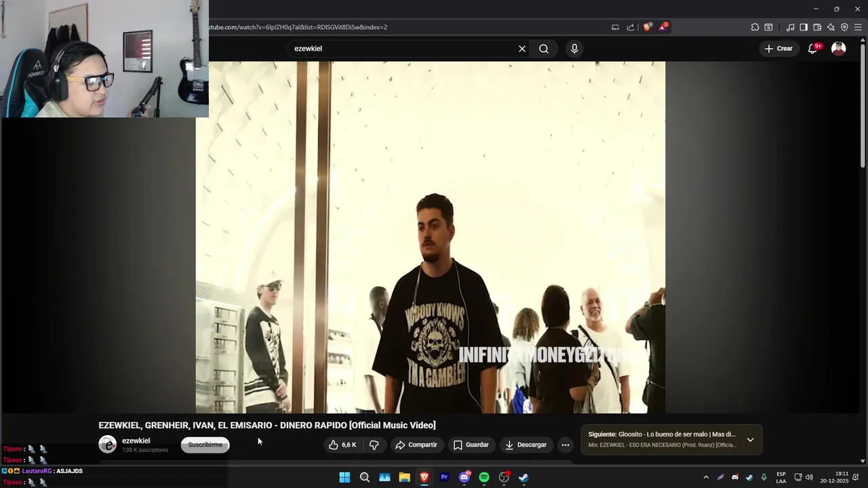Switch to Brave browser in the taskbar
The width and height of the screenshot is (868, 488).
point(425,477)
